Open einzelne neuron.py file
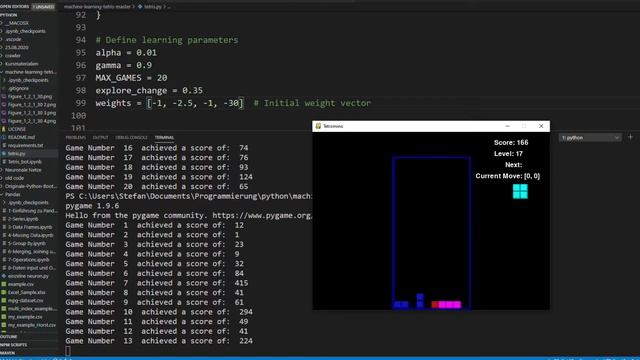 (x=28, y=276)
